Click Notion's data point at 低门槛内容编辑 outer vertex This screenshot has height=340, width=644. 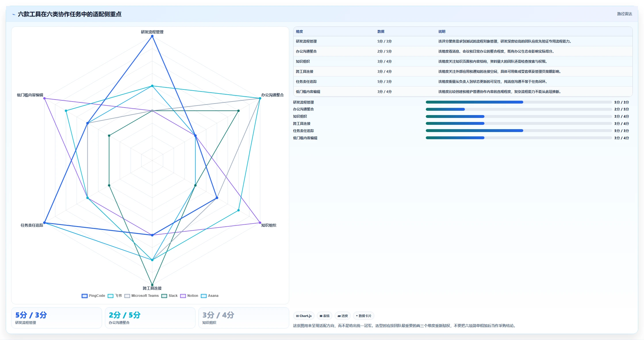[44, 98]
